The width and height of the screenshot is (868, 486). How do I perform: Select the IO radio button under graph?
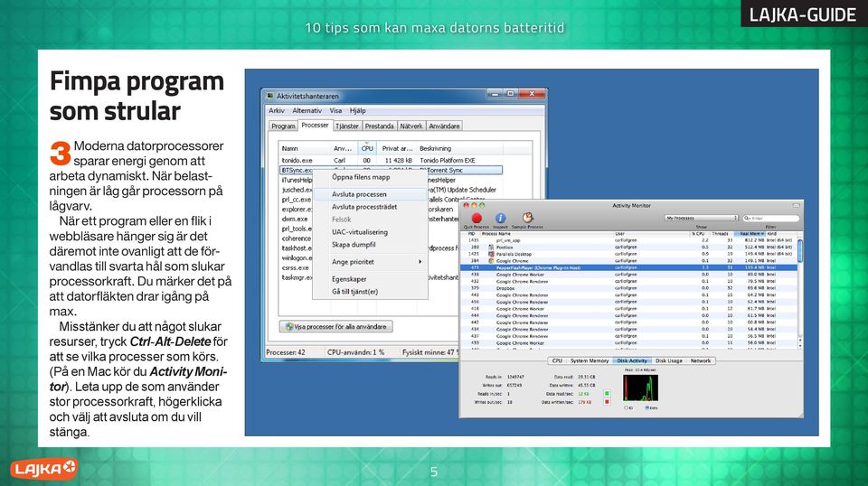pos(627,407)
